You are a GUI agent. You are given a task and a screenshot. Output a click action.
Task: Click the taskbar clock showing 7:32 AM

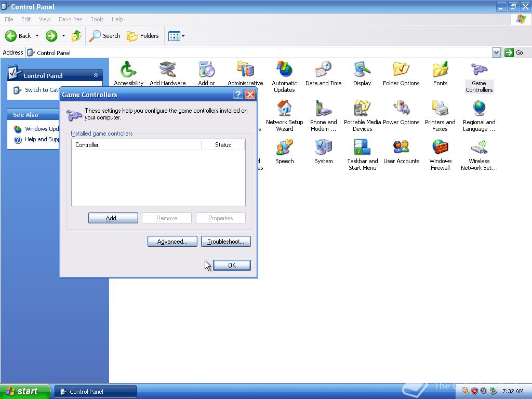513,391
